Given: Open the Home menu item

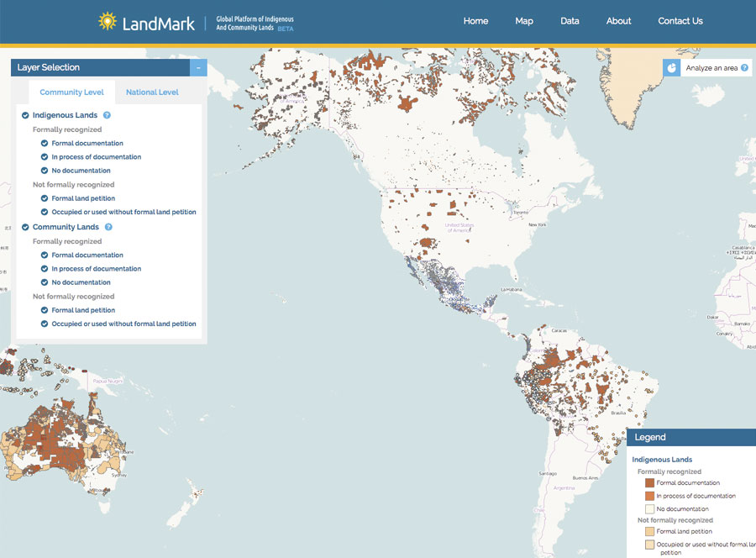Looking at the screenshot, I should 476,21.
